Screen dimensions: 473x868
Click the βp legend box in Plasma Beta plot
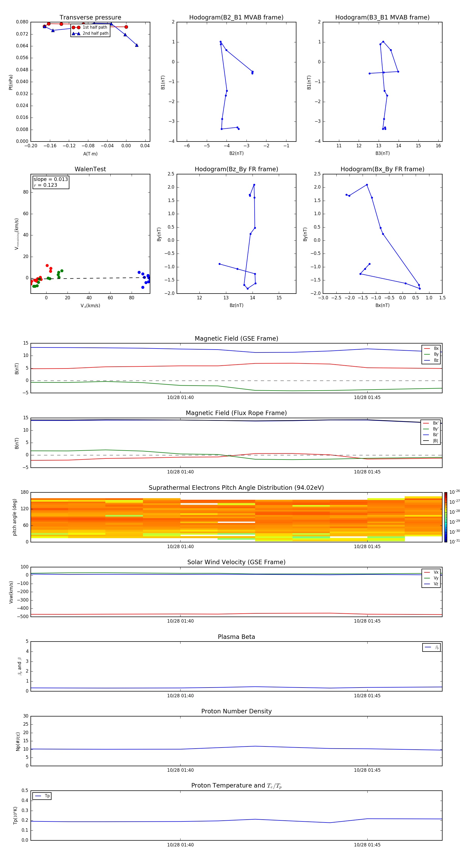[x=431, y=647]
